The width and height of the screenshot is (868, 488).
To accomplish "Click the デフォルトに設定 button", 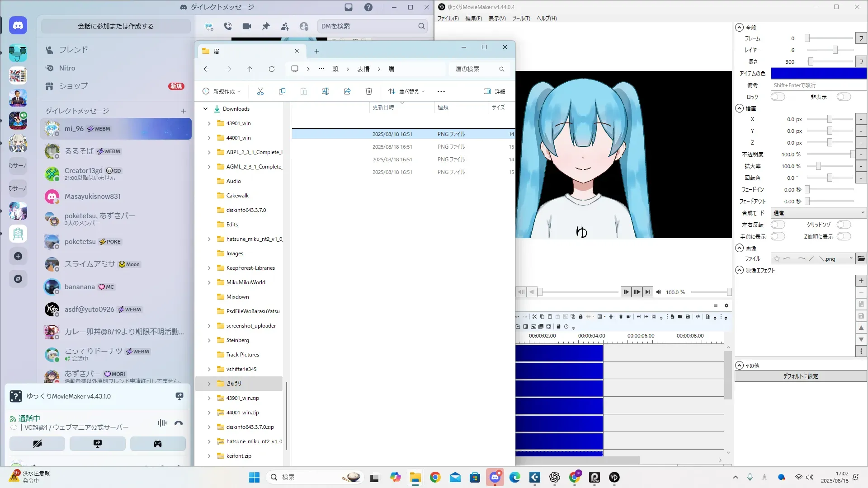I will [800, 376].
